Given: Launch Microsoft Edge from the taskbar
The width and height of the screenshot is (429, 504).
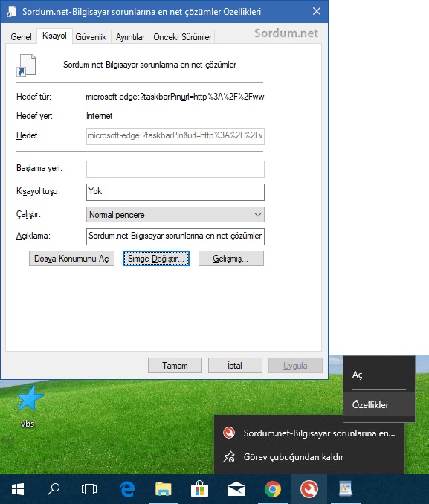Looking at the screenshot, I should [x=127, y=489].
